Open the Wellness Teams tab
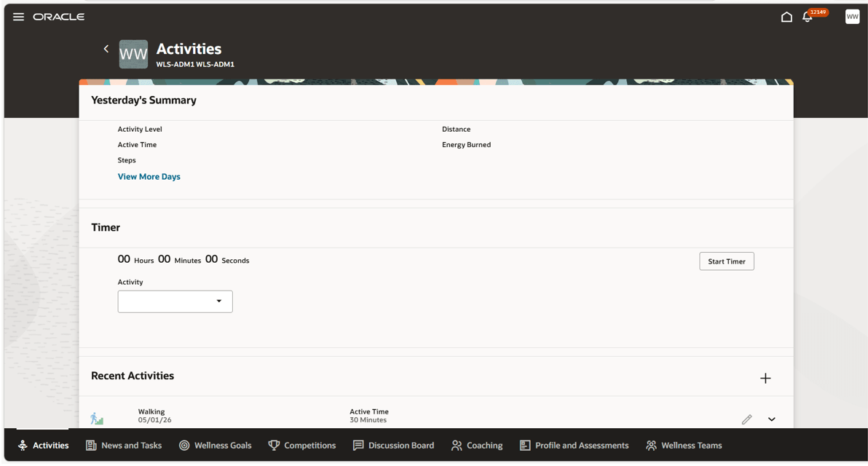Viewport: 868px width, 466px height. coord(684,445)
